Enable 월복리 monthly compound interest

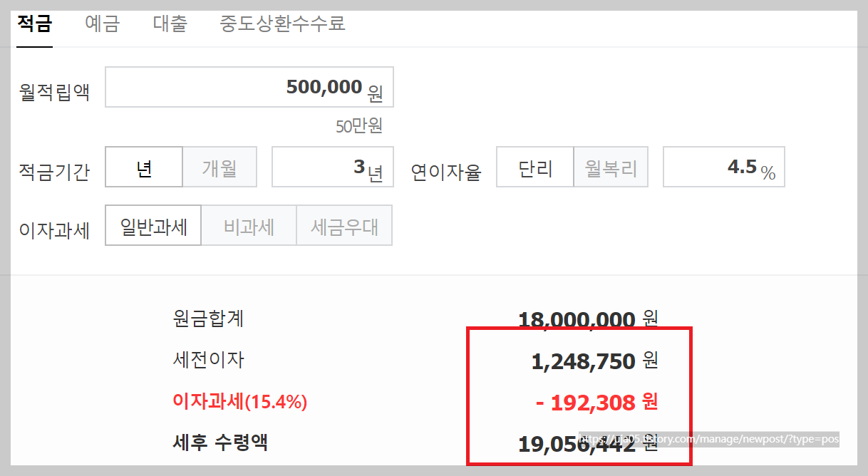pyautogui.click(x=610, y=167)
